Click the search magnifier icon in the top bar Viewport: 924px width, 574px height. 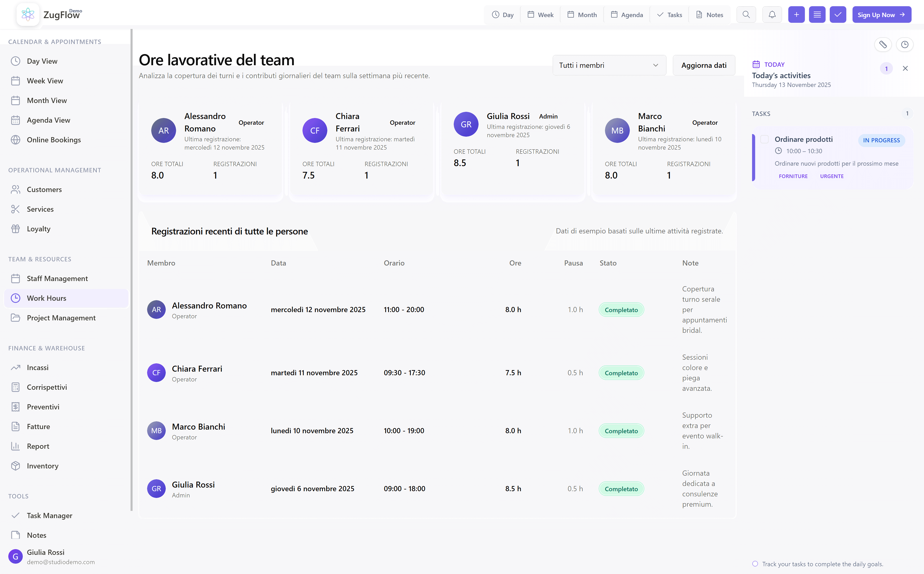(746, 14)
